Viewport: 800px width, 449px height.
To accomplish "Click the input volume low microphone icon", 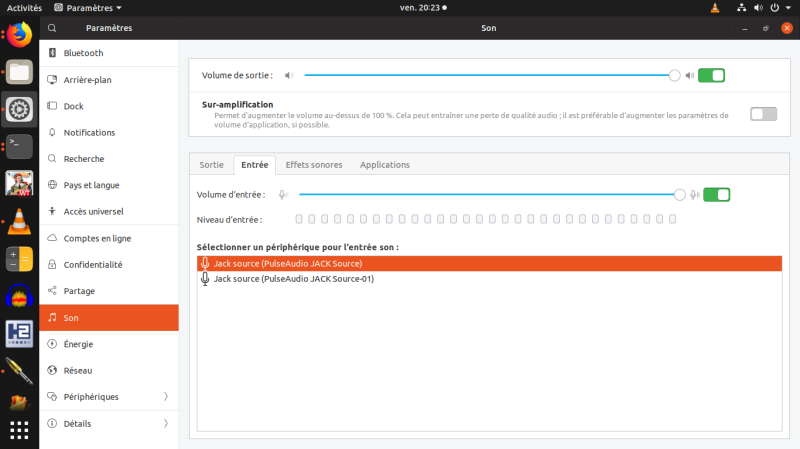I will click(283, 194).
